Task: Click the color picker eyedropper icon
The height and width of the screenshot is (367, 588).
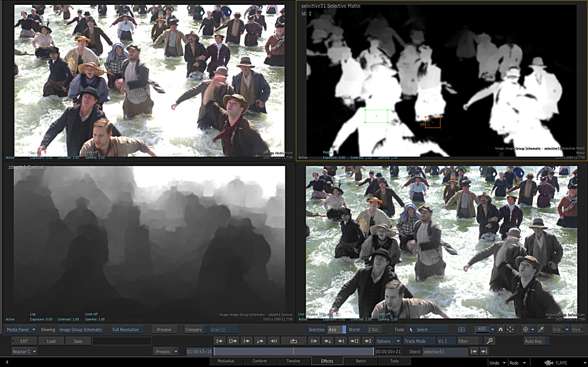Action: pyautogui.click(x=541, y=329)
